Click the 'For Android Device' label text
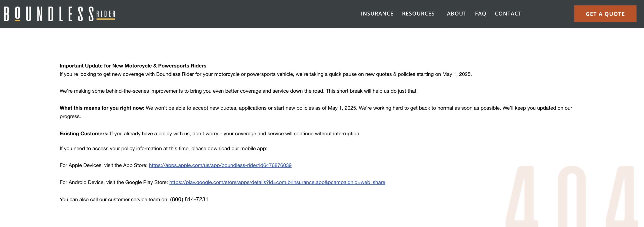 tap(113, 182)
